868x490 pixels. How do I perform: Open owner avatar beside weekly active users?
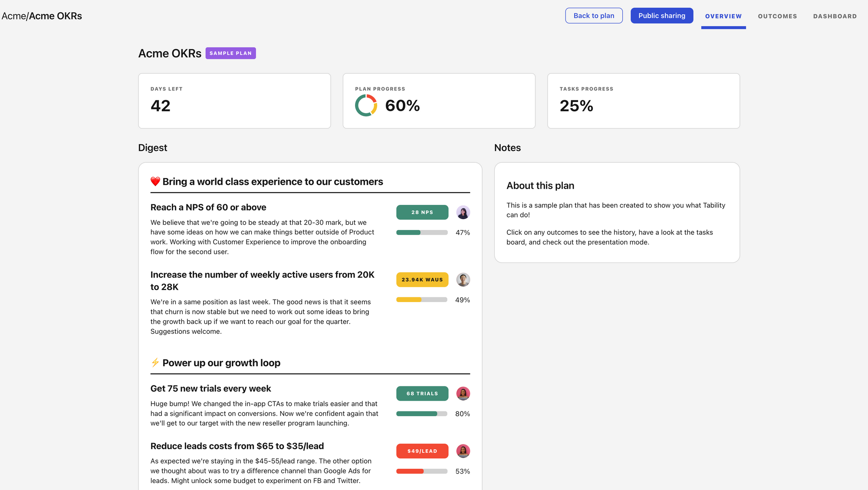point(463,280)
